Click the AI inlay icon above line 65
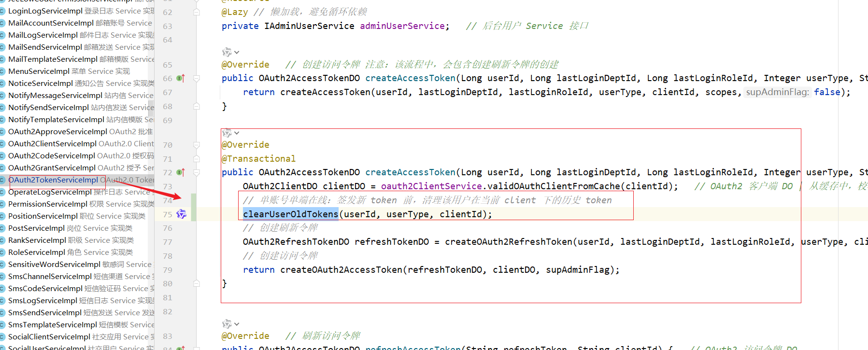This screenshot has height=350, width=868. (227, 52)
